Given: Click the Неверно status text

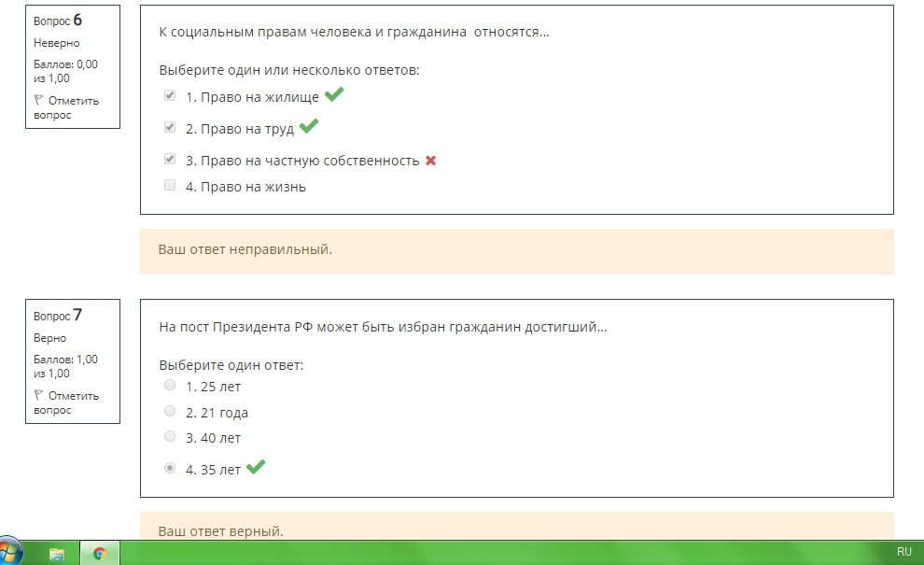Looking at the screenshot, I should (x=57, y=43).
